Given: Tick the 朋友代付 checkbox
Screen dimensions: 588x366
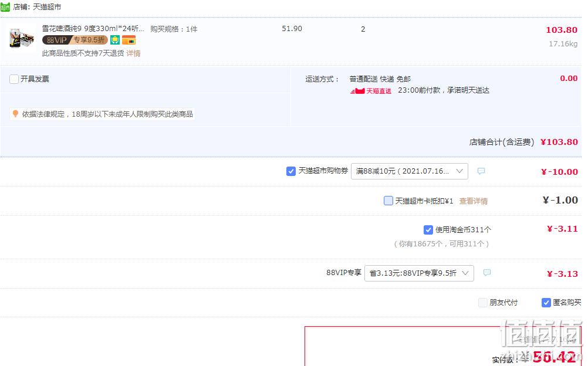Looking at the screenshot, I should (x=482, y=302).
